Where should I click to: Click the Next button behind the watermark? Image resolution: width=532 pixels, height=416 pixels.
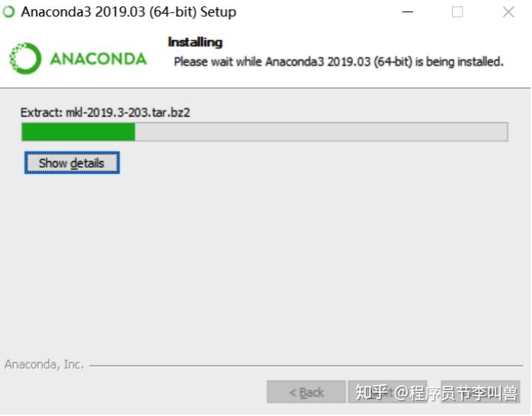(x=388, y=392)
